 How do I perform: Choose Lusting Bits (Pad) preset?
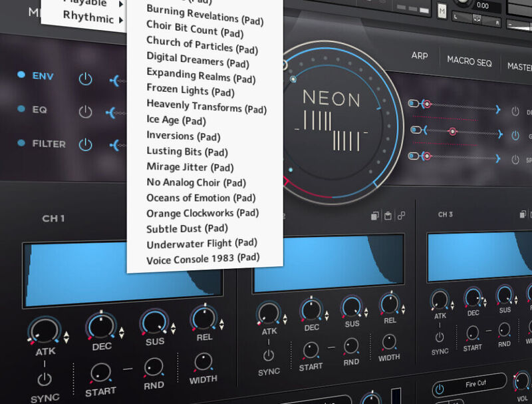187,151
